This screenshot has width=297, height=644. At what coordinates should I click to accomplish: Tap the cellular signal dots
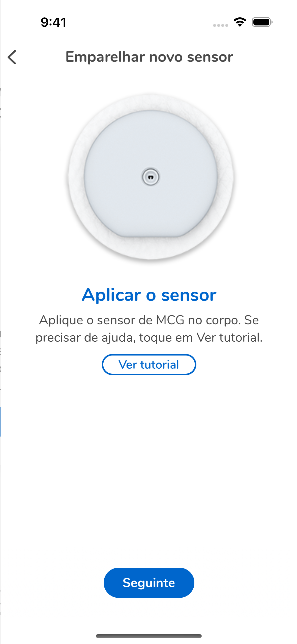pos(220,25)
